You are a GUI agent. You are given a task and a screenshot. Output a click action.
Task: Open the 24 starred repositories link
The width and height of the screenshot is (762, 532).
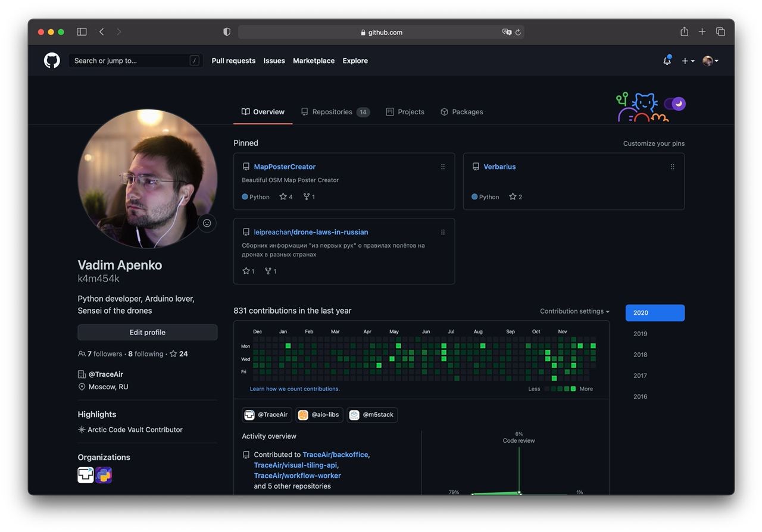[179, 354]
